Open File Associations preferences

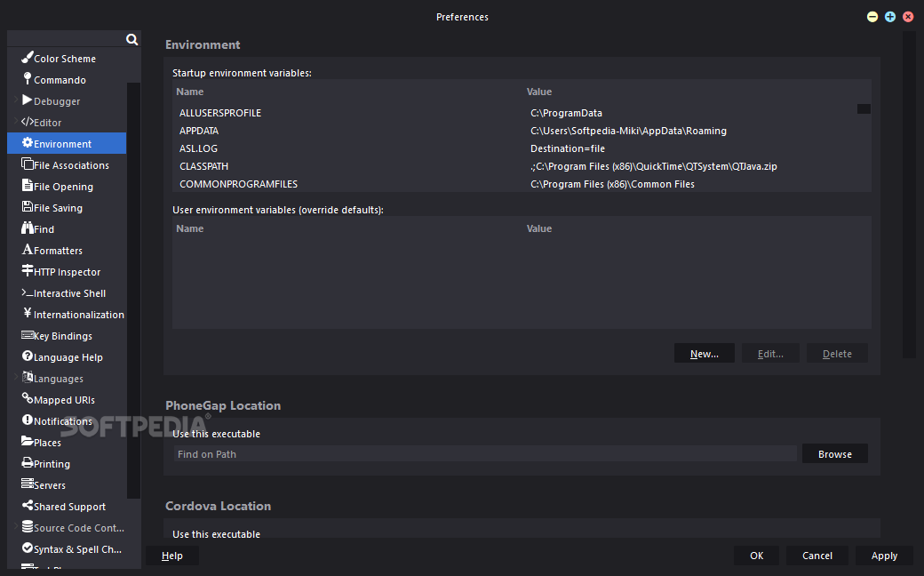[71, 165]
